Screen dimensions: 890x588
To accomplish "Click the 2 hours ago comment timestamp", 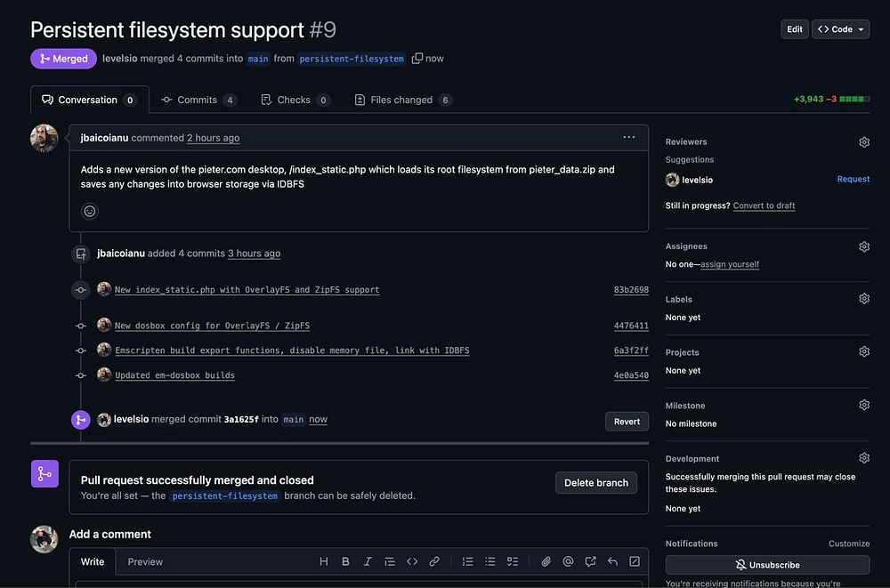I will point(214,138).
